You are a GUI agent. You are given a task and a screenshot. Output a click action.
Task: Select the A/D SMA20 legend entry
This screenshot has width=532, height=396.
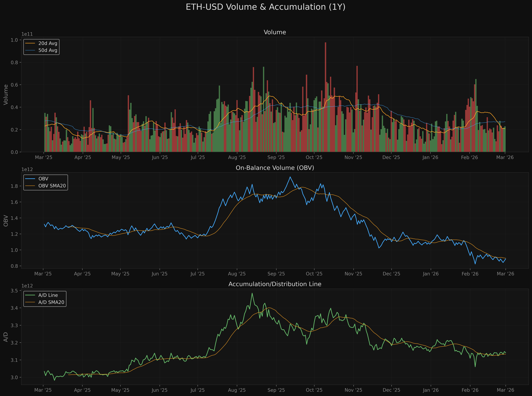click(51, 302)
